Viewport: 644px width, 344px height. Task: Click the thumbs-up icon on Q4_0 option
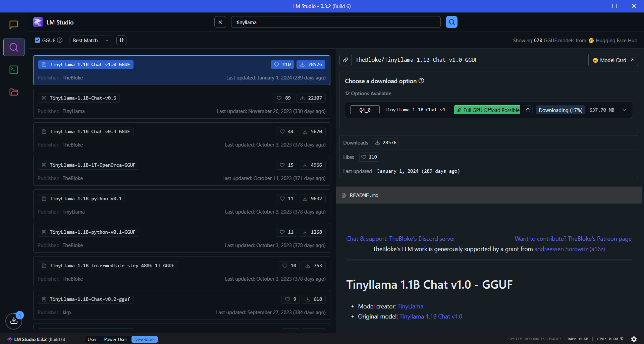[528, 110]
